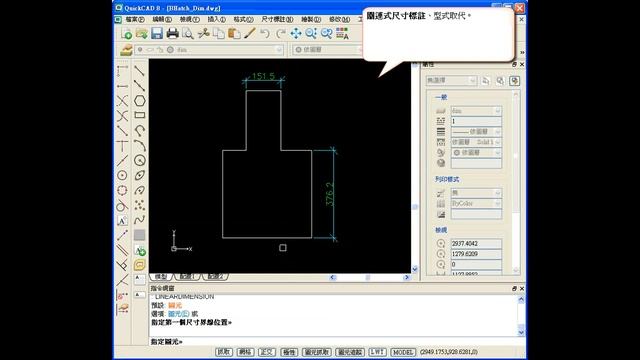Open the ByColor dropdown in Properties
This screenshot has height=360, width=640.
476,203
